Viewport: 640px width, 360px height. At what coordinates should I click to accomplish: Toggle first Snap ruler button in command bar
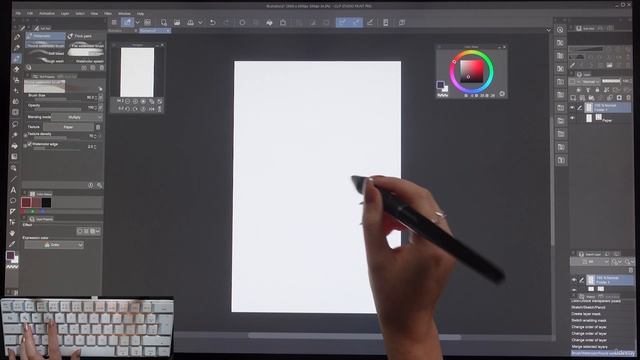tap(343, 22)
